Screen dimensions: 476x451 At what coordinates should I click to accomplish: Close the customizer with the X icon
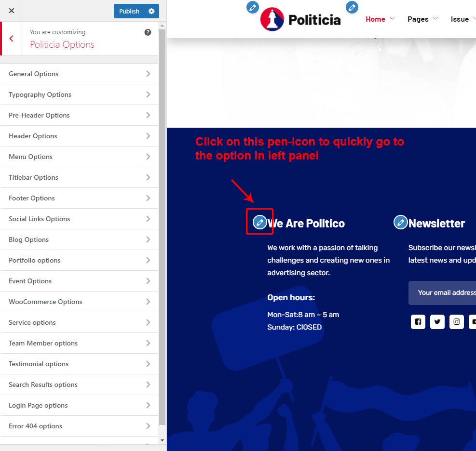12,11
